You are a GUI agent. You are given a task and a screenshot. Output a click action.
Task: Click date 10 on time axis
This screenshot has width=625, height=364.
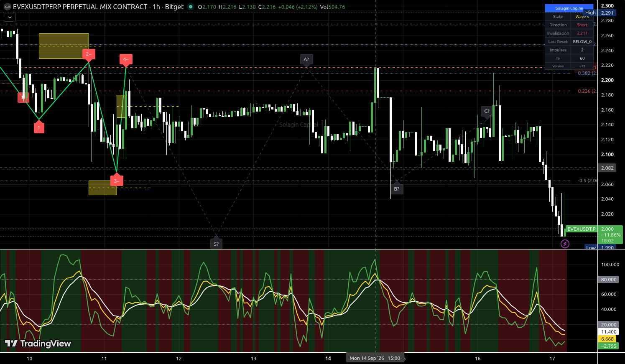(x=29, y=359)
